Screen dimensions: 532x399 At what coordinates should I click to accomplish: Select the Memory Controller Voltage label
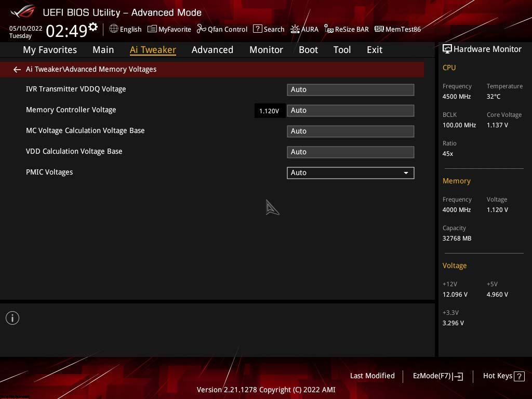[x=71, y=110]
